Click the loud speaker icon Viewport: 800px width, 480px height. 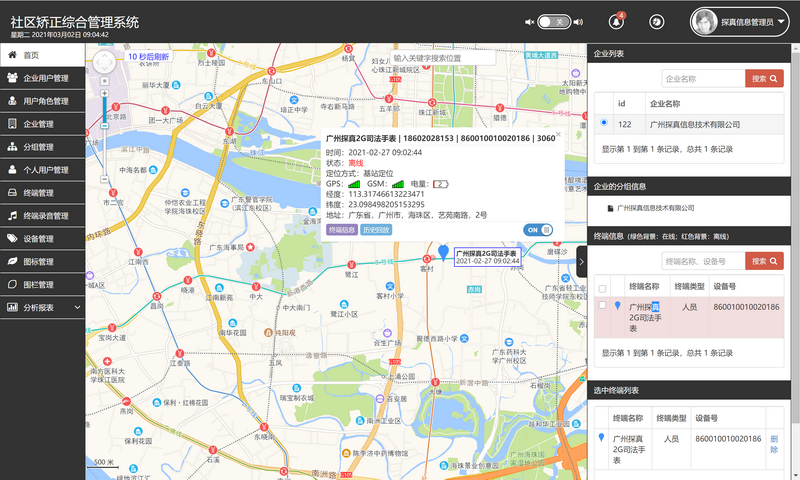pos(578,22)
